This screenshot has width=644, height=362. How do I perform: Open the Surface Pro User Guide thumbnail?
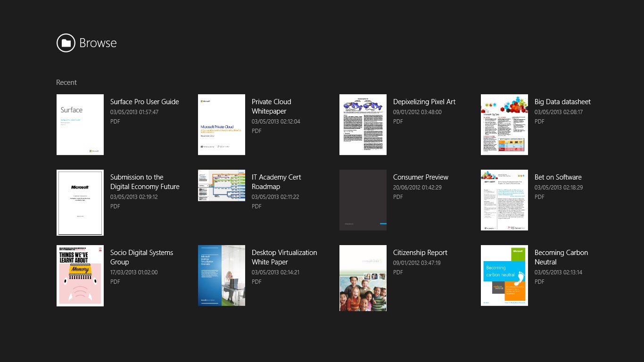tap(80, 124)
